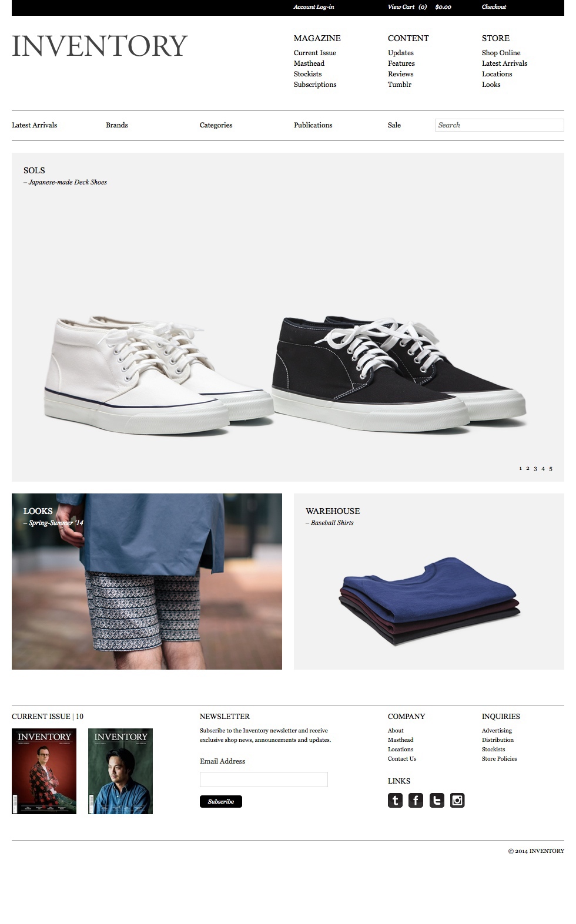Click the INVENTORY logo
Screen dimensions: 576x924
coord(100,46)
